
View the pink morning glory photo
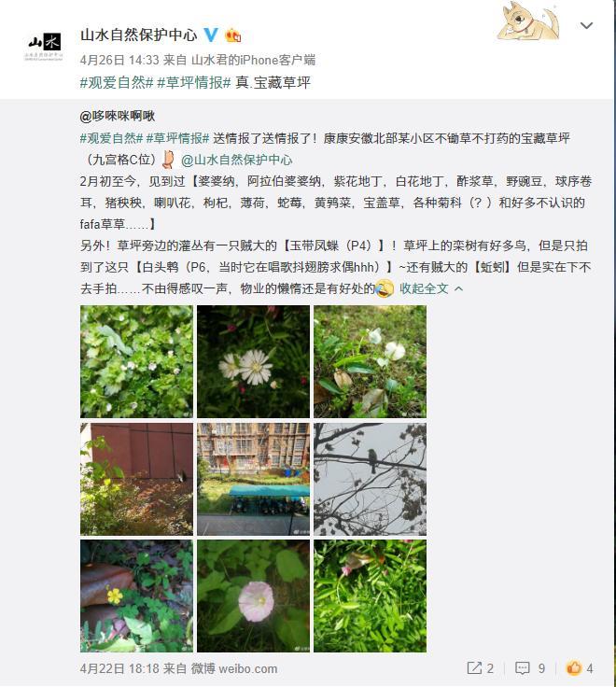253,596
